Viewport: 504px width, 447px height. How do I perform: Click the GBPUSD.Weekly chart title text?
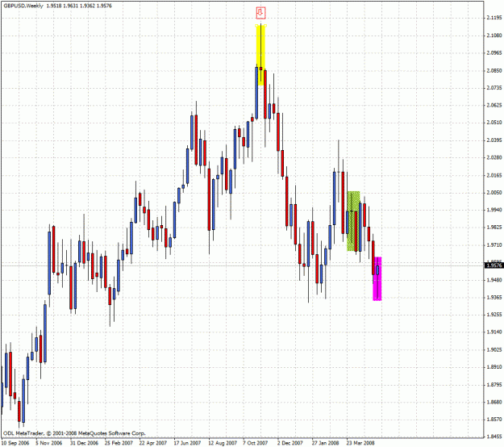[23, 6]
